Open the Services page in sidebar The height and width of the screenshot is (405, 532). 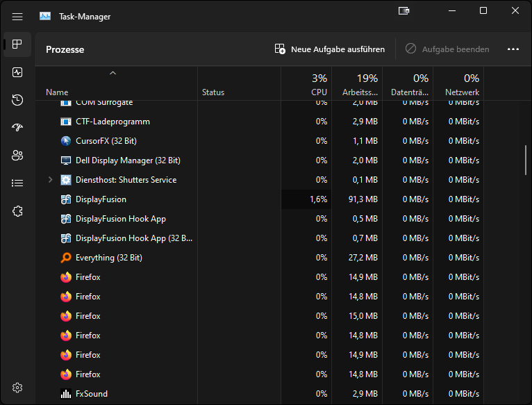point(17,211)
